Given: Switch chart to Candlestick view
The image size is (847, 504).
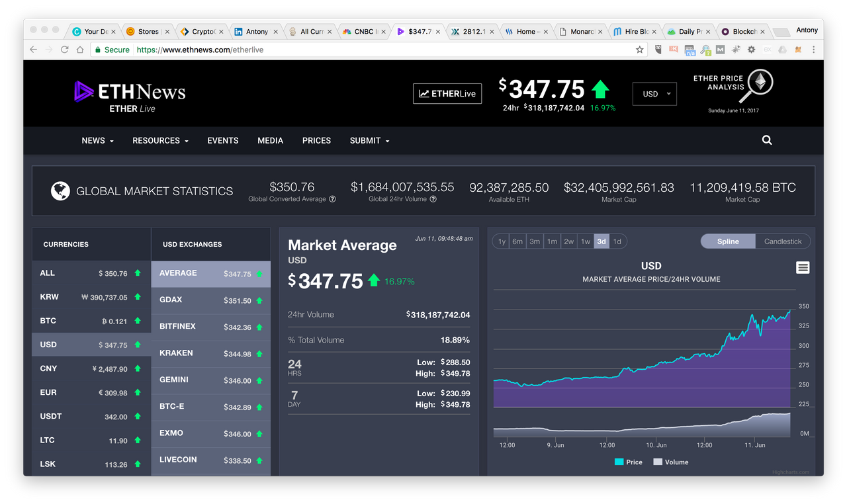Looking at the screenshot, I should click(783, 241).
